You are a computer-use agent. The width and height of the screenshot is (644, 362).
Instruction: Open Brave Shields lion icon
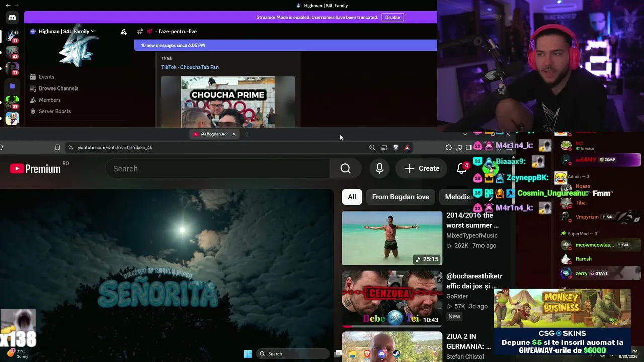396,147
